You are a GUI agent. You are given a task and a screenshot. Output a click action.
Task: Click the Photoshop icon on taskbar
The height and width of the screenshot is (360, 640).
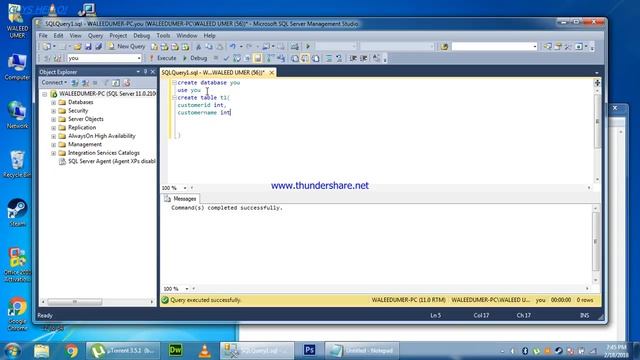pyautogui.click(x=309, y=350)
